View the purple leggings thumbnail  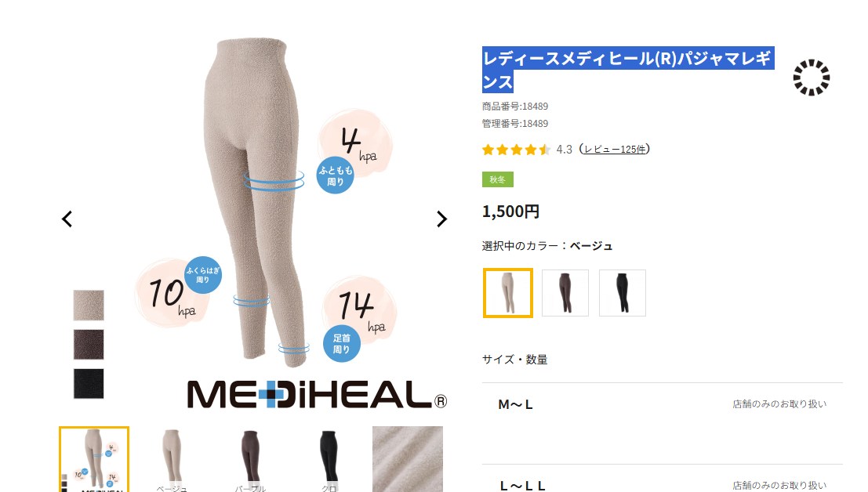(x=250, y=459)
